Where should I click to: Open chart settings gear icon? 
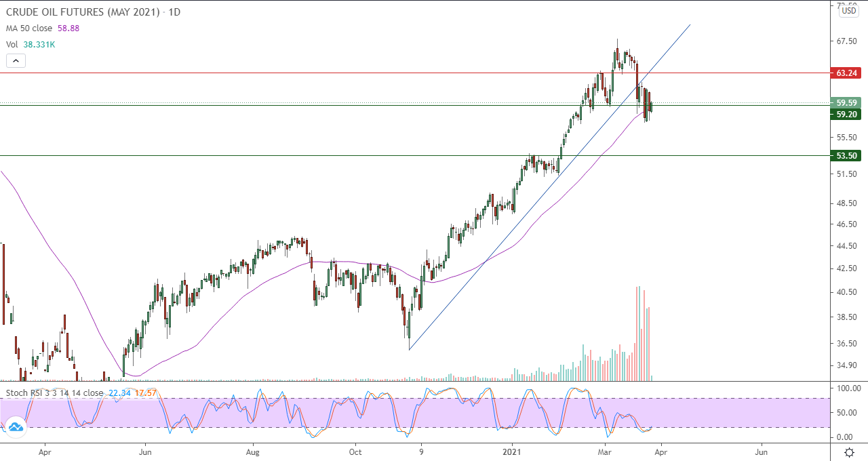click(849, 452)
